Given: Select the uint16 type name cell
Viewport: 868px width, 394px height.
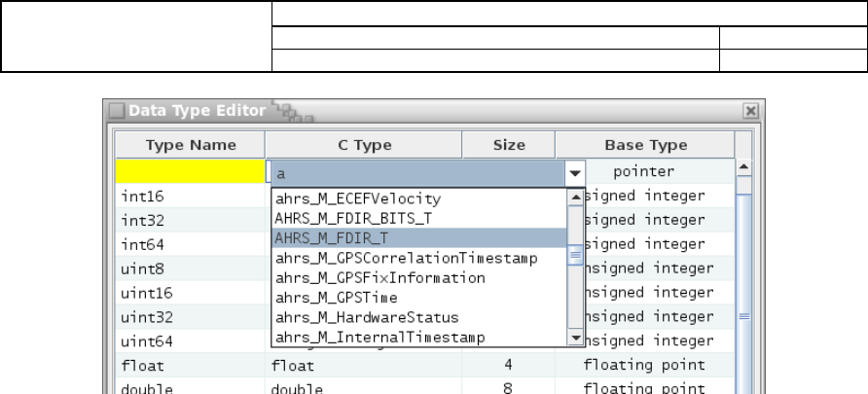Looking at the screenshot, I should (x=191, y=293).
